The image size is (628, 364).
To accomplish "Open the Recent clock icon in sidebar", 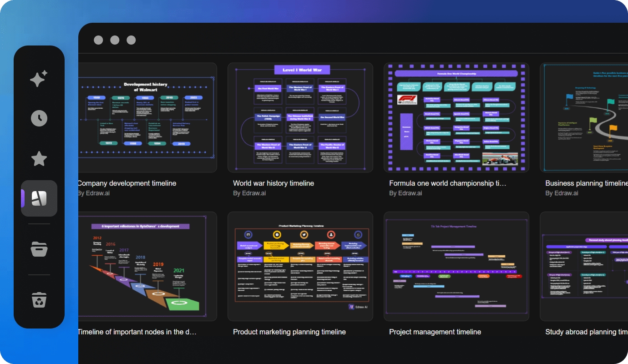I will coord(39,118).
